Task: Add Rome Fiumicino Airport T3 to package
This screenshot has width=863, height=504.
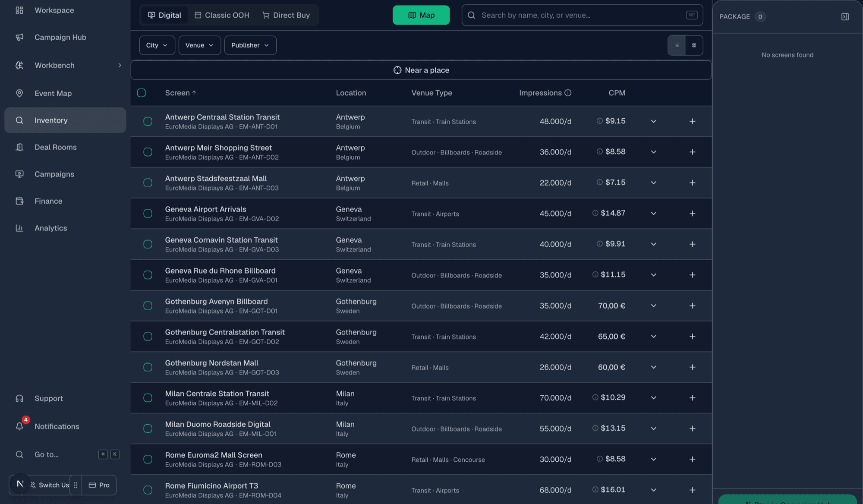Action: (x=692, y=490)
